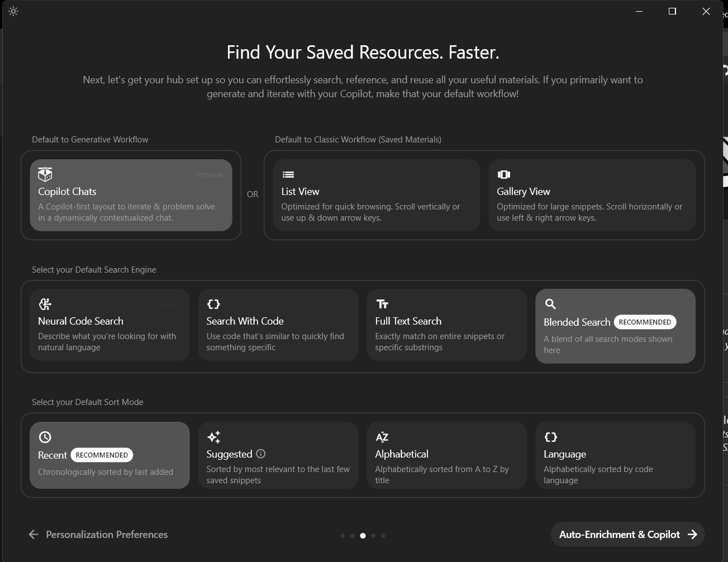
Task: Click the Suggested sort sparkles icon
Action: pyautogui.click(x=213, y=437)
